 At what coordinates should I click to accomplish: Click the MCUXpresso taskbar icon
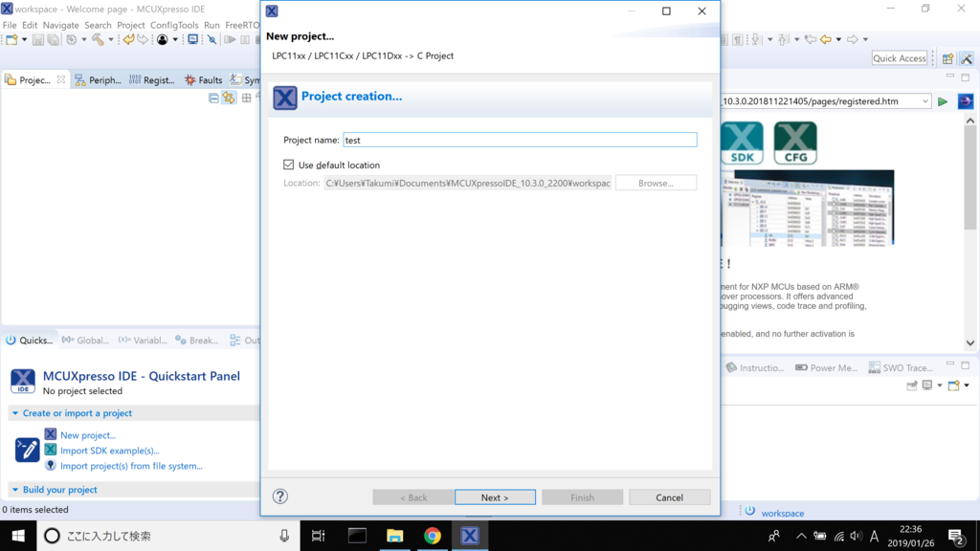(469, 536)
